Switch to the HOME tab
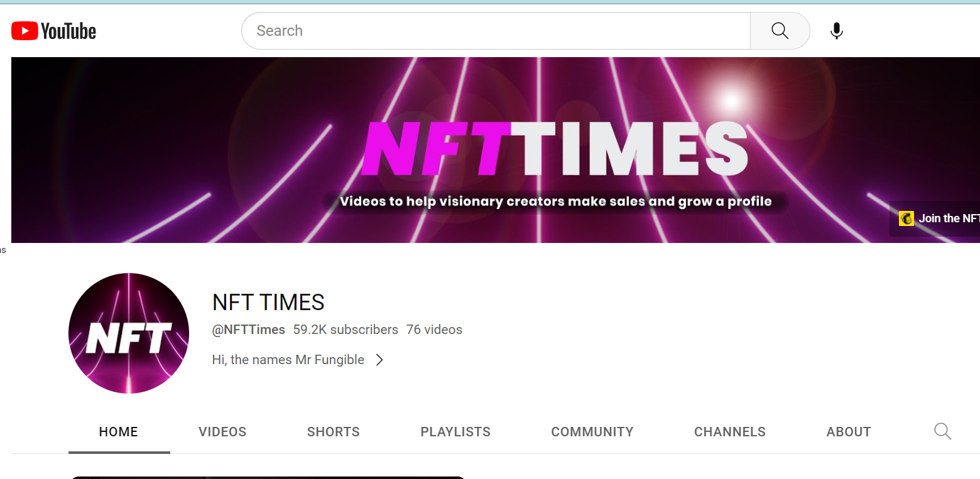The image size is (980, 479). click(x=119, y=432)
